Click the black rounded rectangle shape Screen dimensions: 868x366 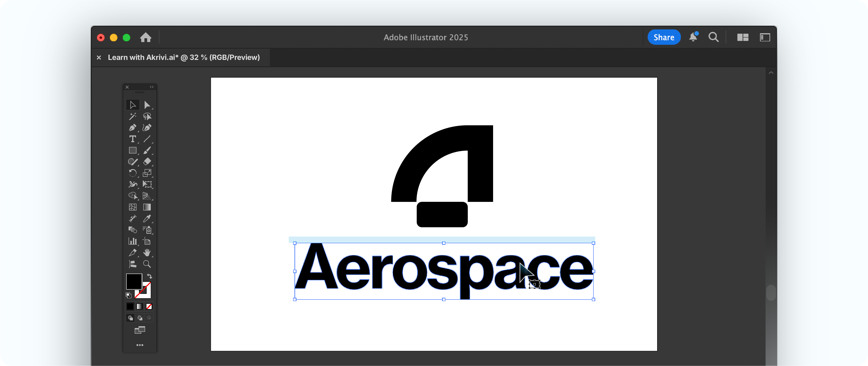click(x=442, y=214)
